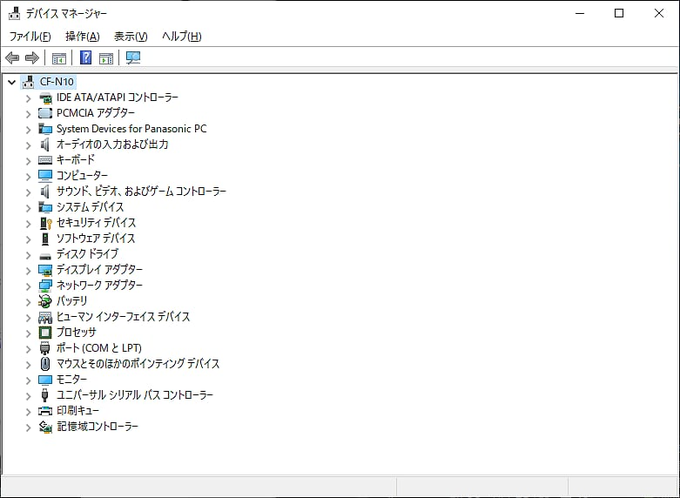Click the モニター icon
The width and height of the screenshot is (680, 498).
[45, 380]
